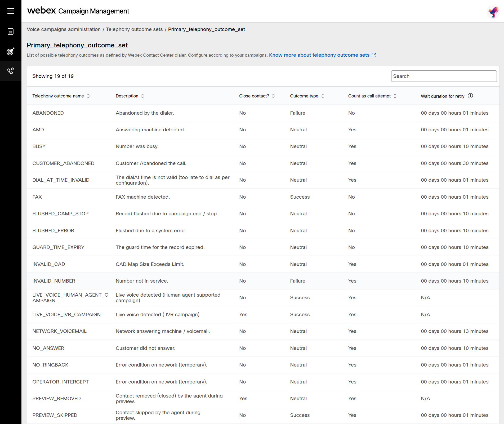The width and height of the screenshot is (504, 424).
Task: Select the INVALID_CAD outcome name
Action: tap(49, 264)
